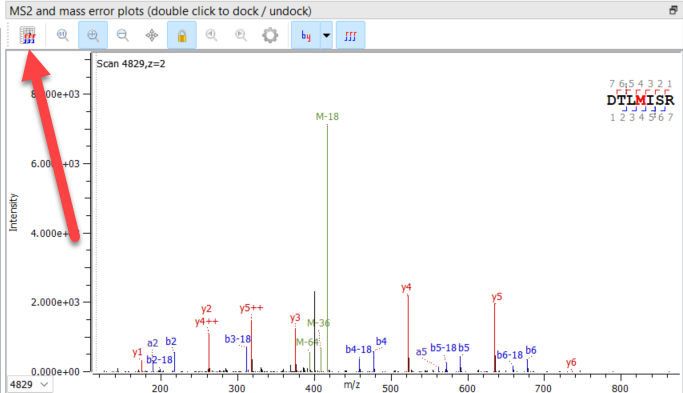Go to next zoom view magnifier

point(241,35)
